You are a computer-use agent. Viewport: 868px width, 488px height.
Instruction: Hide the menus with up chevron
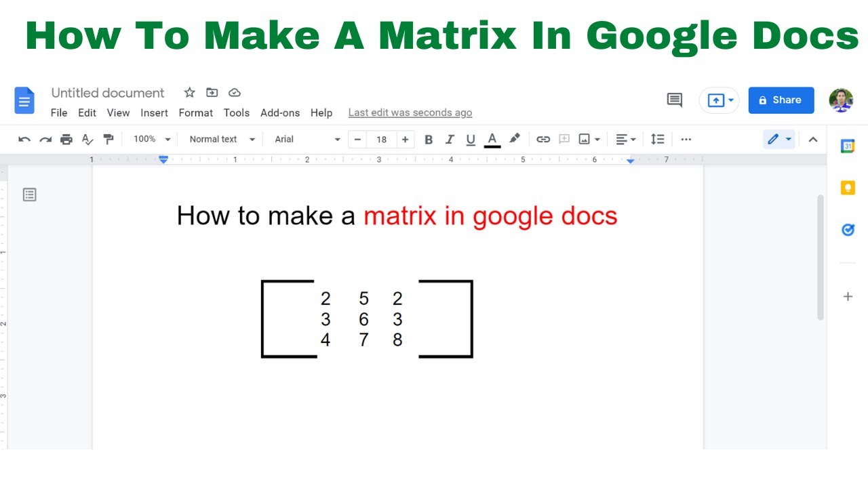[x=813, y=140]
